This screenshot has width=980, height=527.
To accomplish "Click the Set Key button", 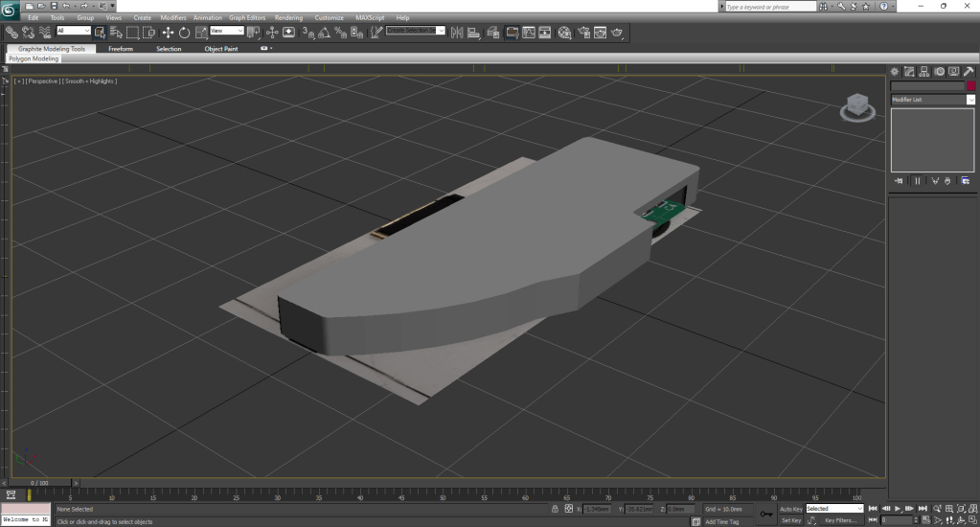I will pyautogui.click(x=790, y=520).
